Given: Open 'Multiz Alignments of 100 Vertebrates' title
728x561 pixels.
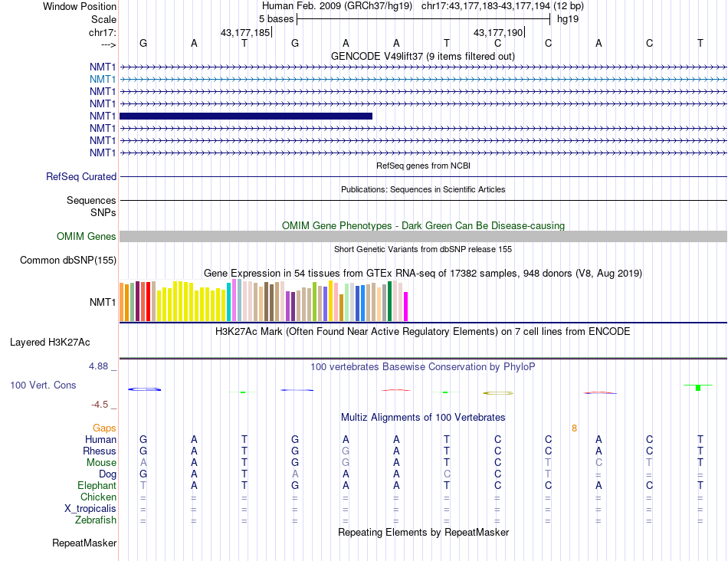Looking at the screenshot, I should click(x=423, y=418).
